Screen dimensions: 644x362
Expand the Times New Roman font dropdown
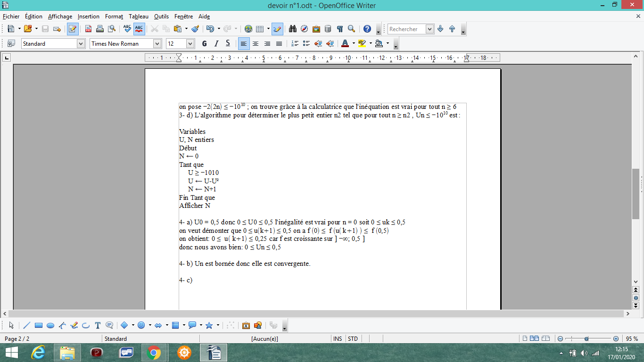coord(157,43)
